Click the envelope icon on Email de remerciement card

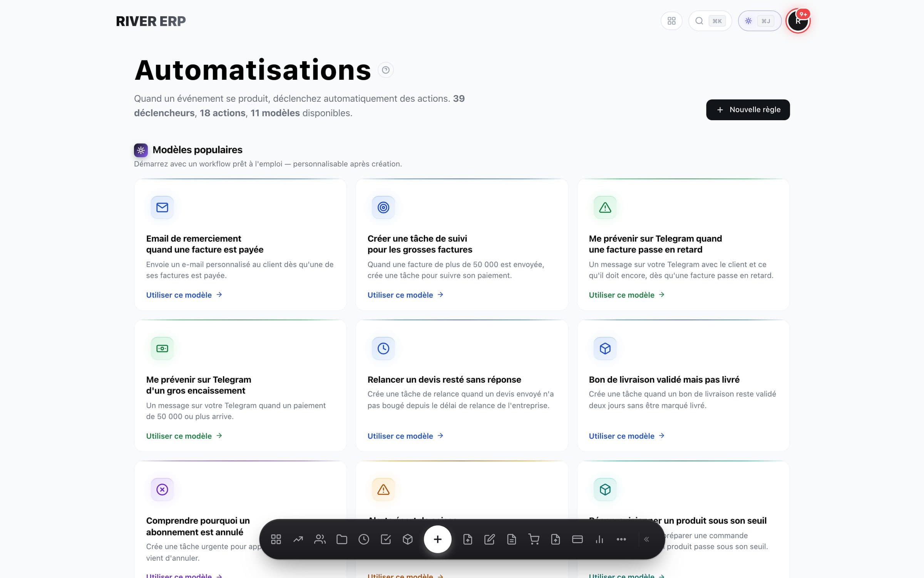(162, 207)
